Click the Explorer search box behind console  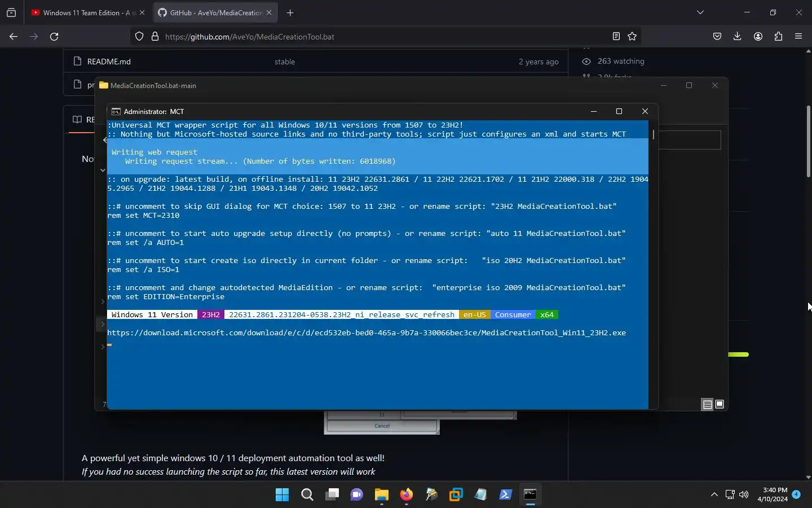[689, 140]
